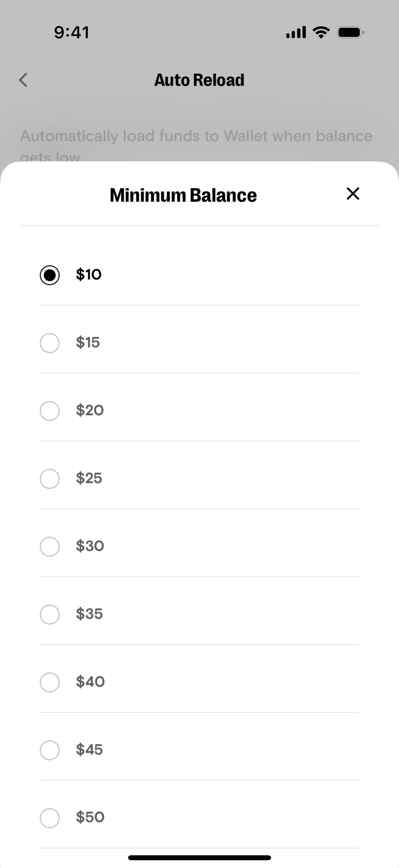This screenshot has height=868, width=399.
Task: Select the $15 radio button
Action: (x=50, y=343)
